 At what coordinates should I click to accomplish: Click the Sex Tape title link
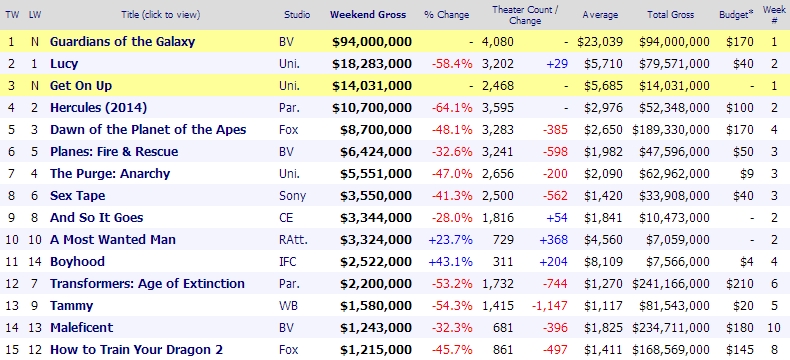[78, 196]
